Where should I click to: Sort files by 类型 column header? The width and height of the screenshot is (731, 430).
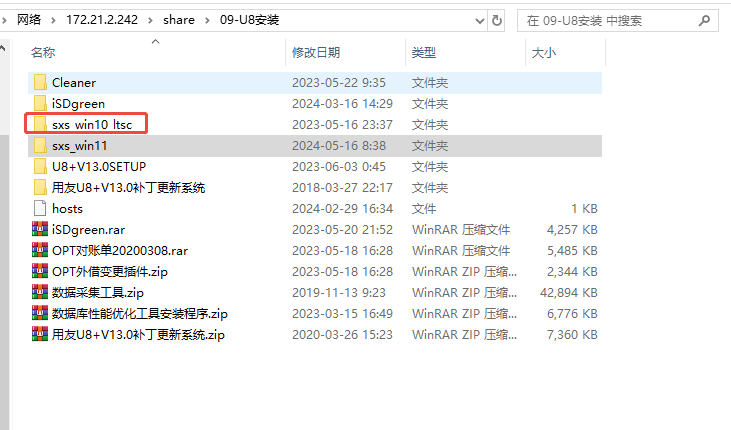(424, 52)
